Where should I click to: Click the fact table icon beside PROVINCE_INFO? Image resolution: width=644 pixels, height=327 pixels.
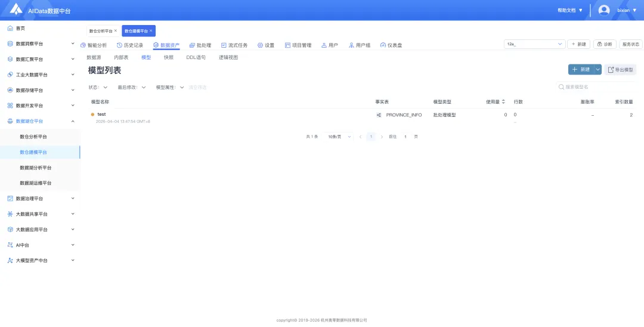click(379, 115)
